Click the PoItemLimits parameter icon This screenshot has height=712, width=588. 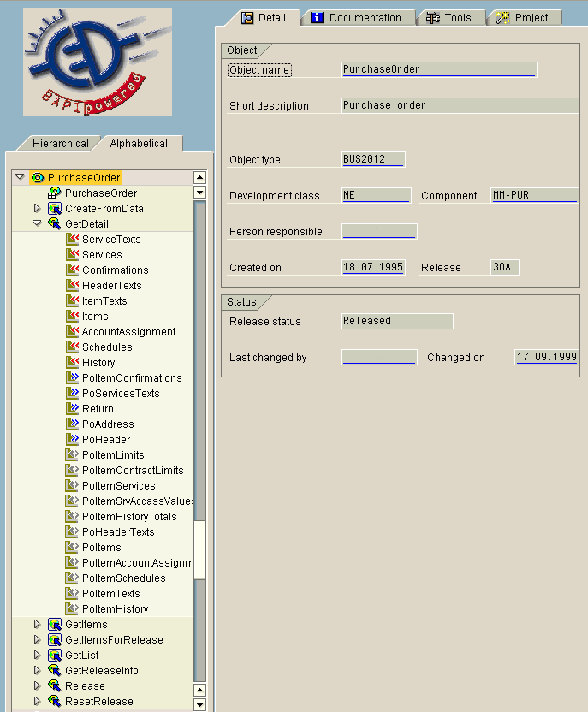[x=72, y=455]
